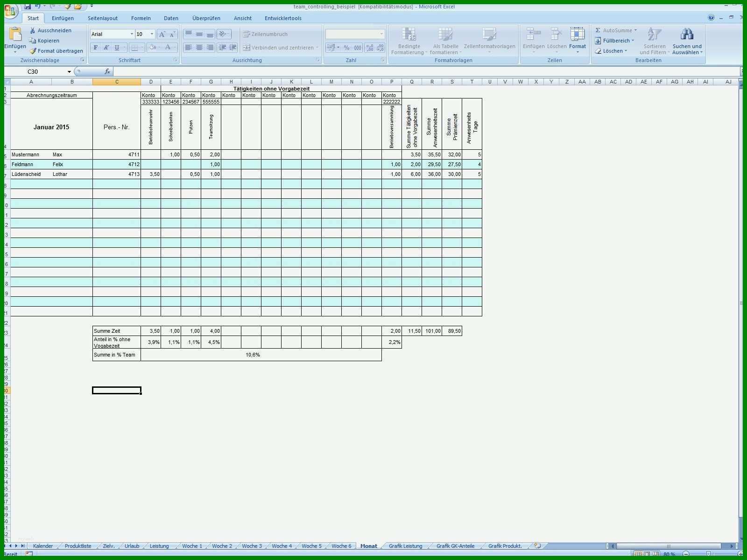Switch to Überprüfen ribbon tab
The image size is (747, 560).
(206, 18)
